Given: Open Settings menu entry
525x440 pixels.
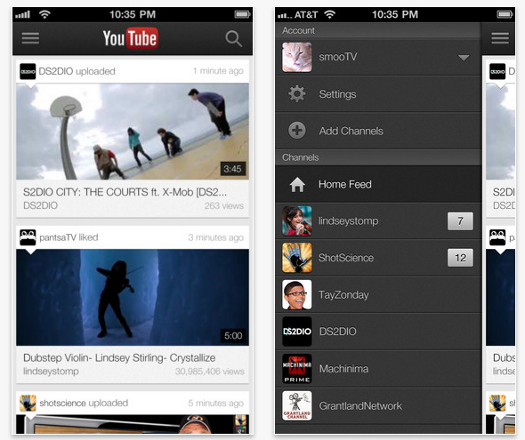Looking at the screenshot, I should point(378,94).
